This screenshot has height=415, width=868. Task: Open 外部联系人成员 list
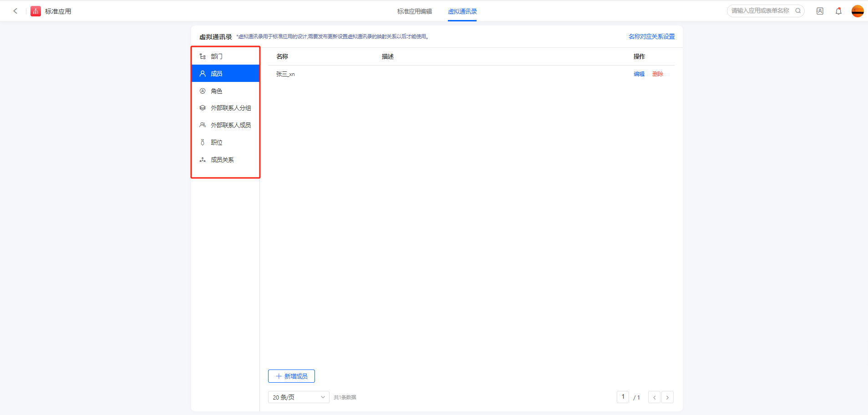[230, 125]
